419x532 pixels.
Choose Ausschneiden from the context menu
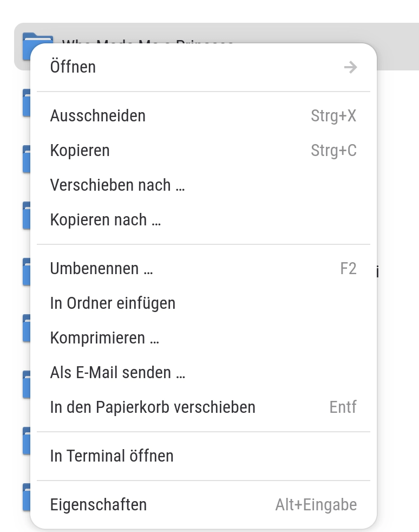tap(98, 115)
